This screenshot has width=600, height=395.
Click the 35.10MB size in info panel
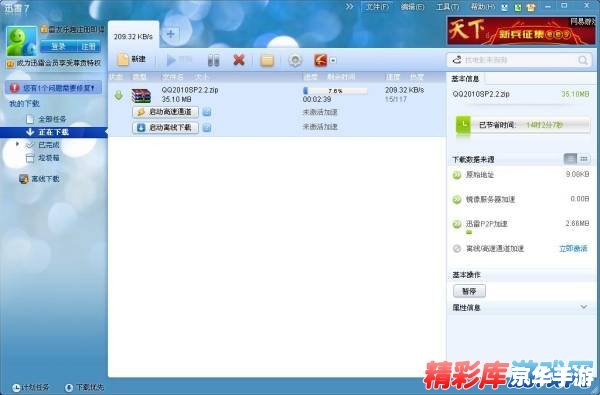(x=575, y=94)
